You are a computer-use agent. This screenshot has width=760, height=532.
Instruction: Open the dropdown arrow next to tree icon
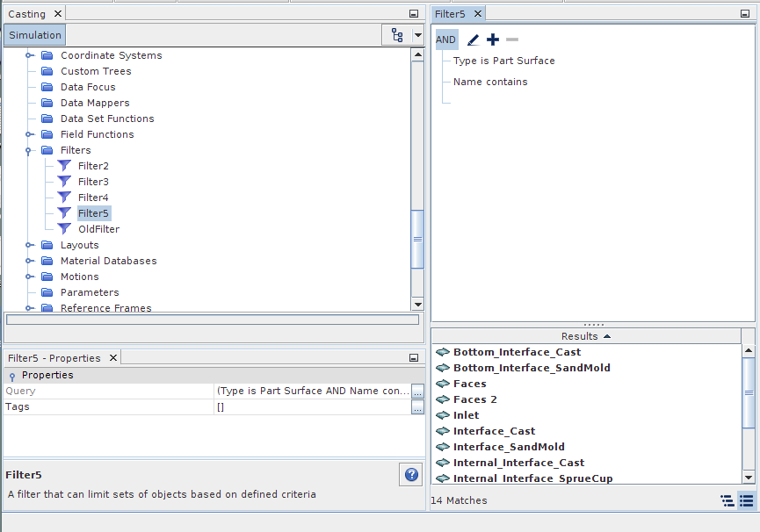pos(417,35)
